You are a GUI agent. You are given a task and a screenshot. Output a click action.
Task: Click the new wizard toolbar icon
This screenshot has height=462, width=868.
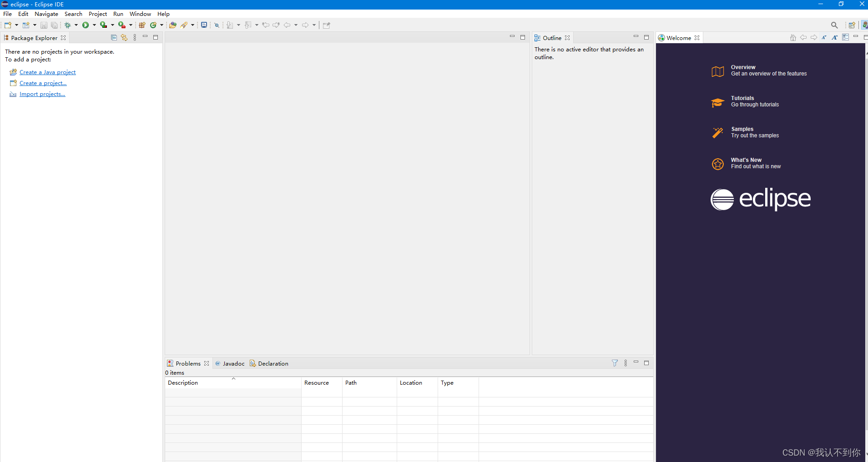point(26,25)
